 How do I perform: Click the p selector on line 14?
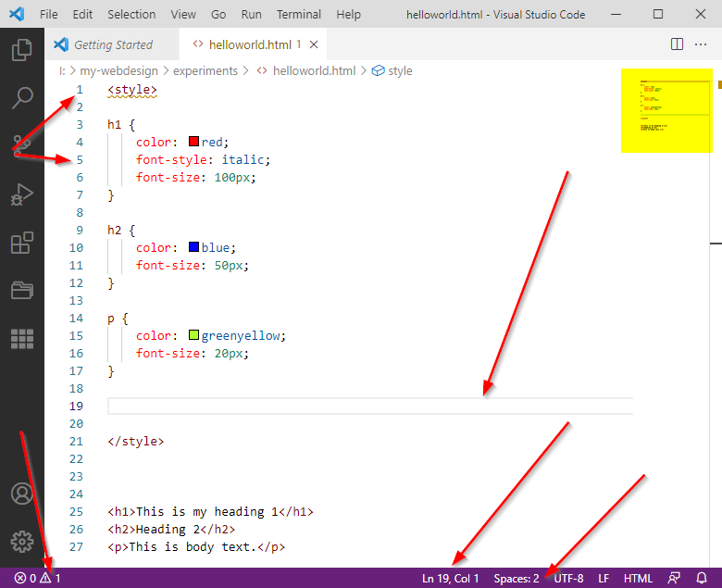point(111,319)
